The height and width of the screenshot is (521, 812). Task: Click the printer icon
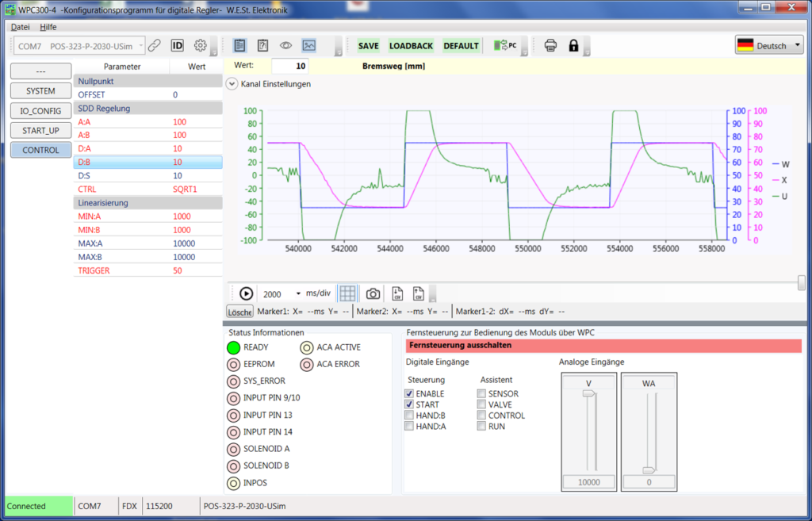click(550, 45)
